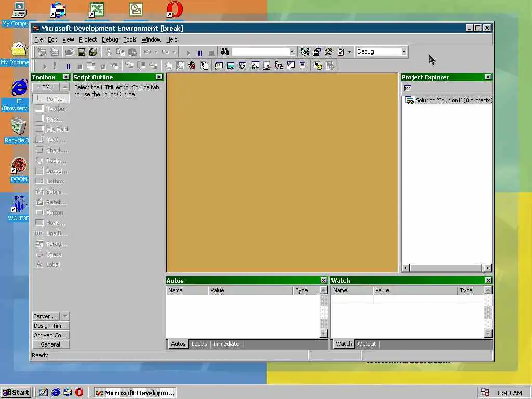Select Solution 'Solution1' in Project Explorer

tap(449, 100)
